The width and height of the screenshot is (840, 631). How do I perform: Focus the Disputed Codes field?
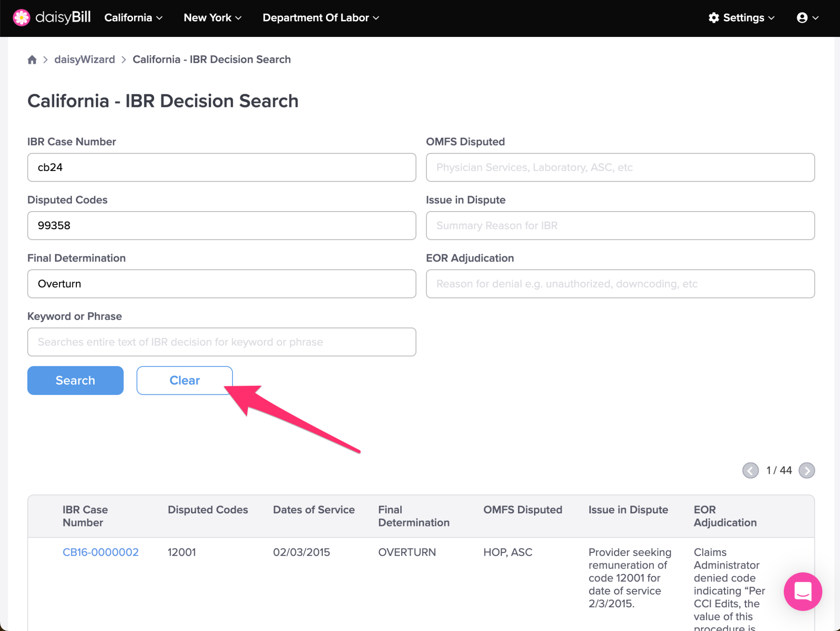(221, 226)
